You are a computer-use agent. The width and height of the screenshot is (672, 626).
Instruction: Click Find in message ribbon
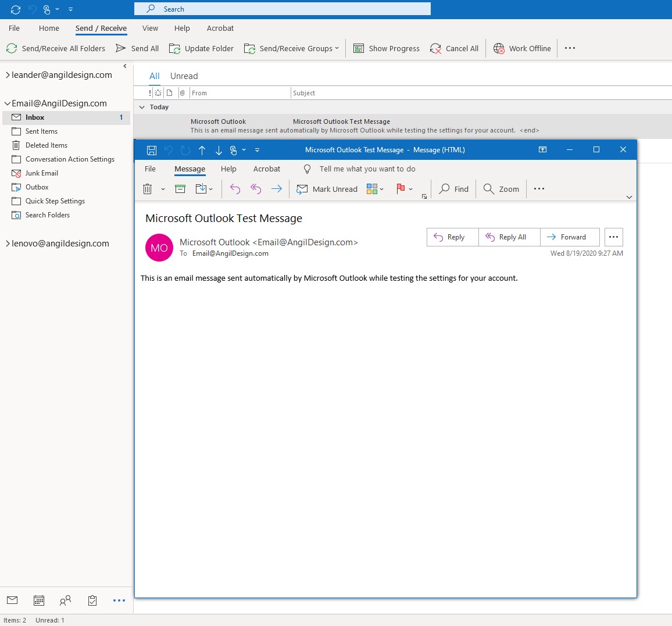pos(454,189)
